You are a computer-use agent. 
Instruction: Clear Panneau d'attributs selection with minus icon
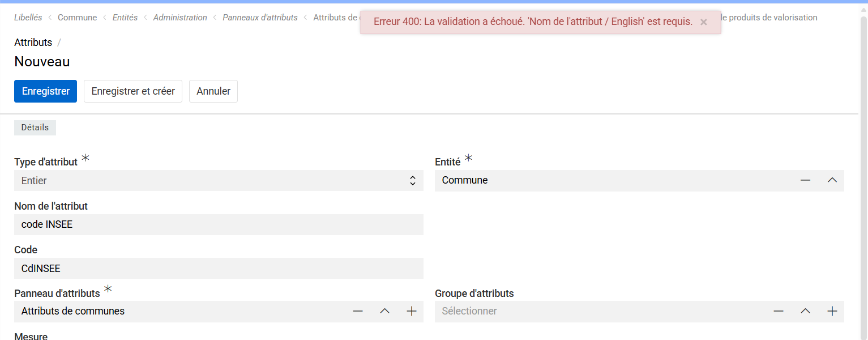358,311
